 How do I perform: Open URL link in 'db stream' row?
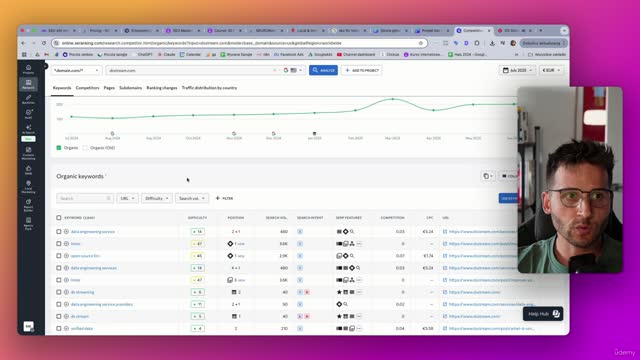(x=475, y=316)
